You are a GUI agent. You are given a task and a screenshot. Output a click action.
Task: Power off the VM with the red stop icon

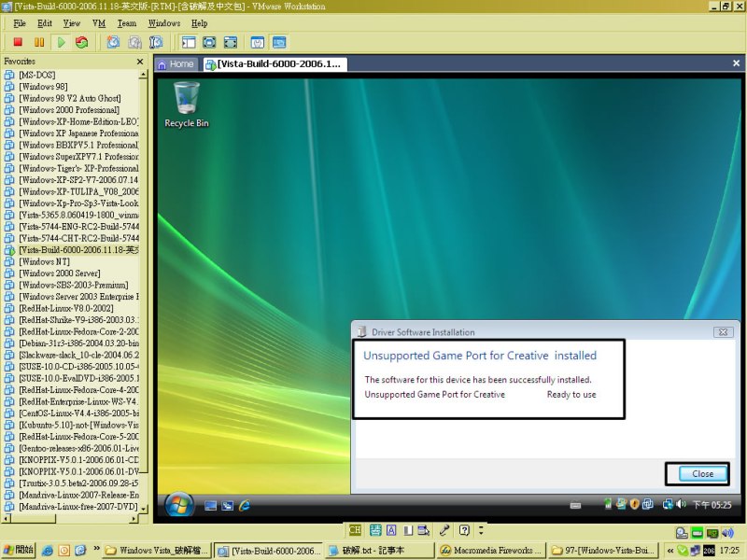coord(18,42)
